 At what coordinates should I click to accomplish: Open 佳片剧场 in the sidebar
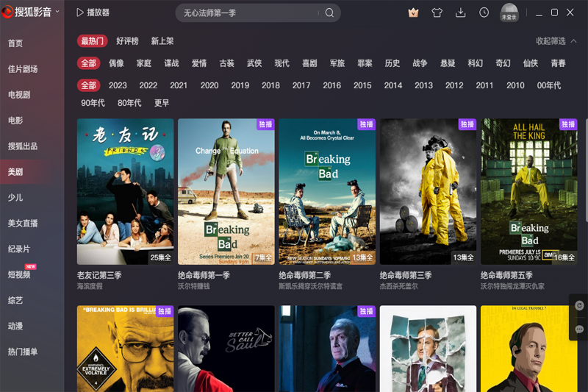[23, 69]
